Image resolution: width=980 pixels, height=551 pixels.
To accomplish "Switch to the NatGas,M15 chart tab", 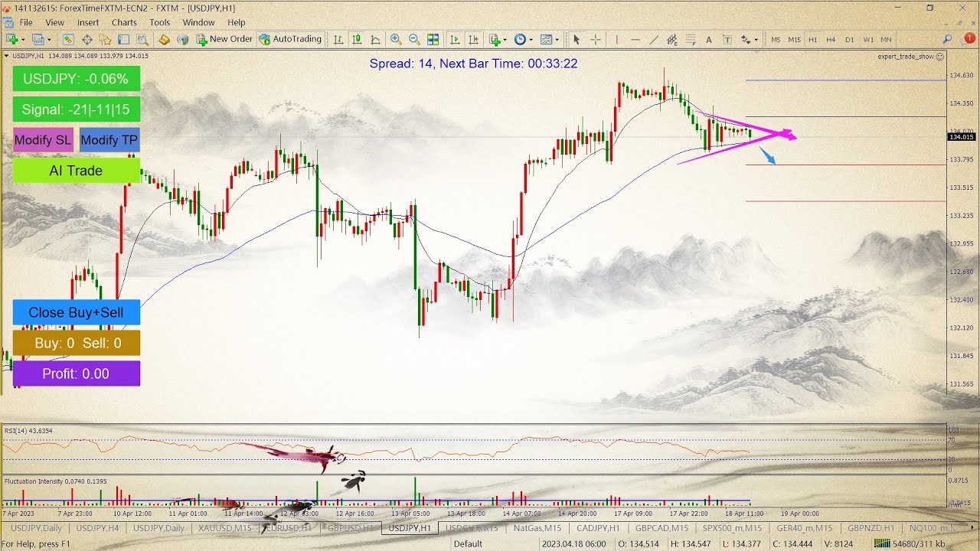I will pos(537,528).
